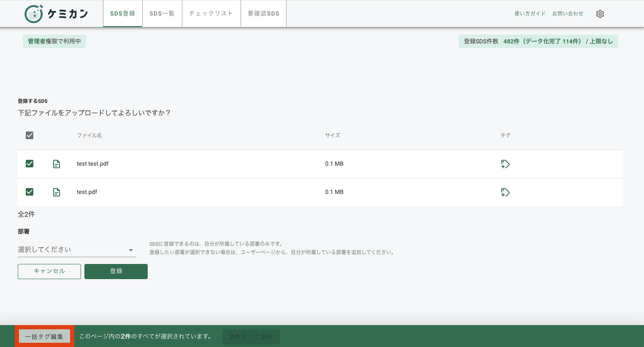The height and width of the screenshot is (347, 644).
Task: Open settings via the gear icon
Action: (x=600, y=14)
